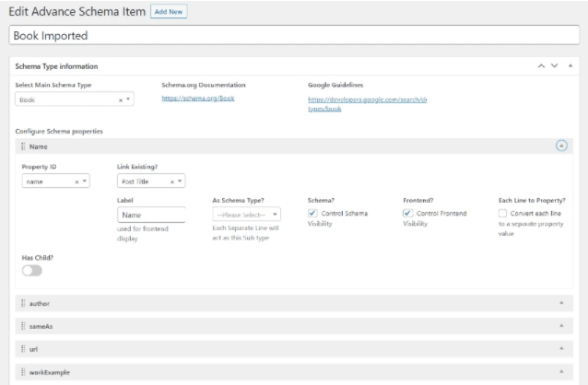
Task: Clear the Post Title link selection
Action: 172,181
